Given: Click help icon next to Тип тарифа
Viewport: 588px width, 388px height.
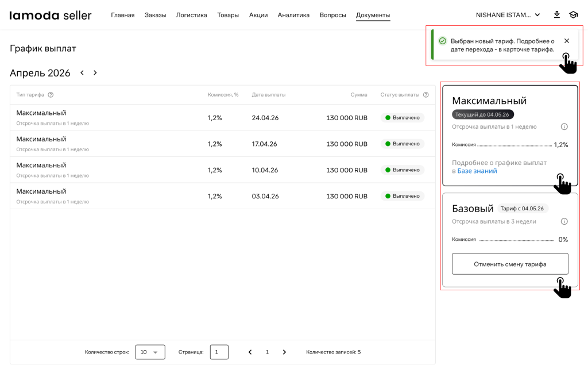Looking at the screenshot, I should 51,95.
